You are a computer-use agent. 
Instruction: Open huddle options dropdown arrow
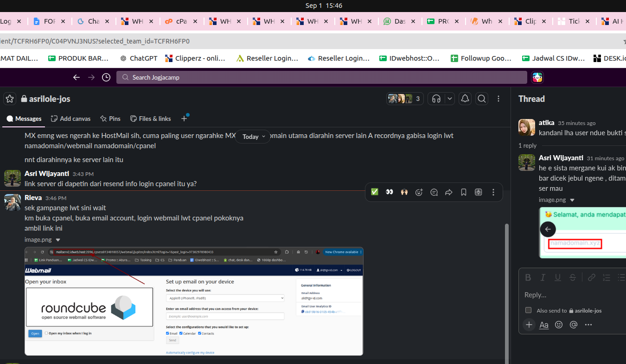point(449,99)
